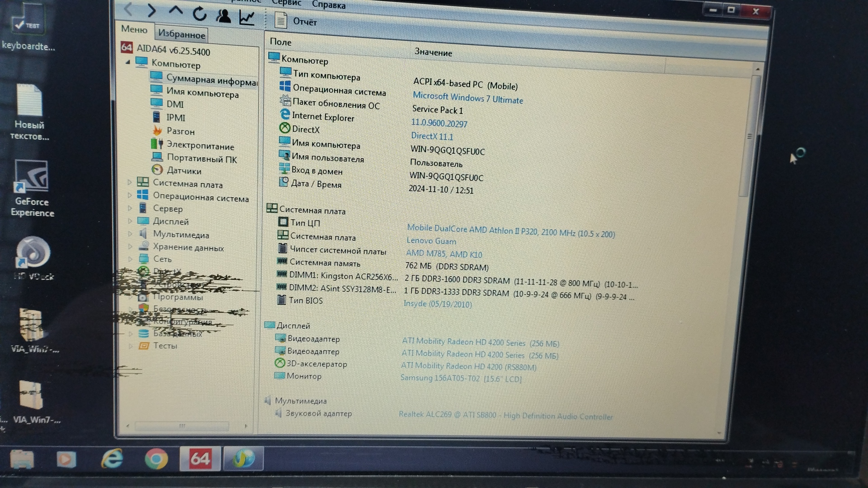Image resolution: width=868 pixels, height=488 pixels.
Task: Open Разгон overclock tree item
Action: tap(180, 131)
